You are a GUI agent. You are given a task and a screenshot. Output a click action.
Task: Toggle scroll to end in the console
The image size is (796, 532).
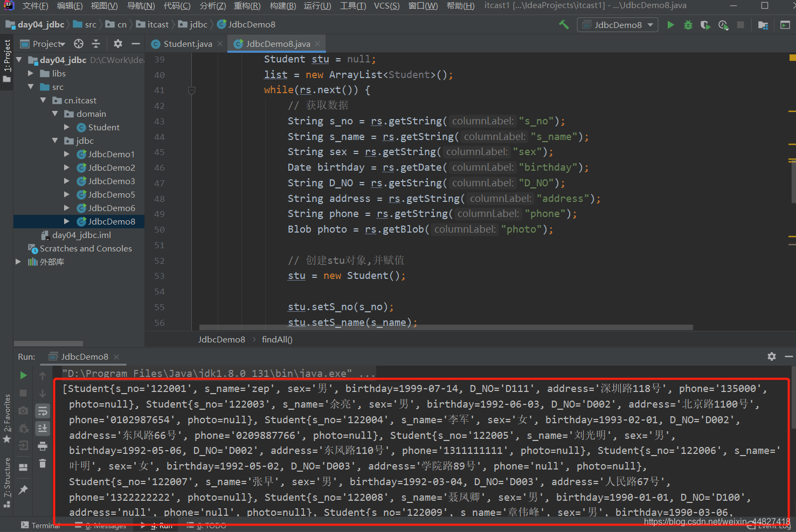[x=43, y=428]
